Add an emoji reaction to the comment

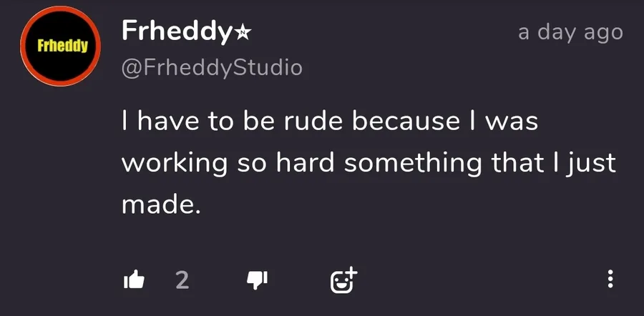pos(343,280)
